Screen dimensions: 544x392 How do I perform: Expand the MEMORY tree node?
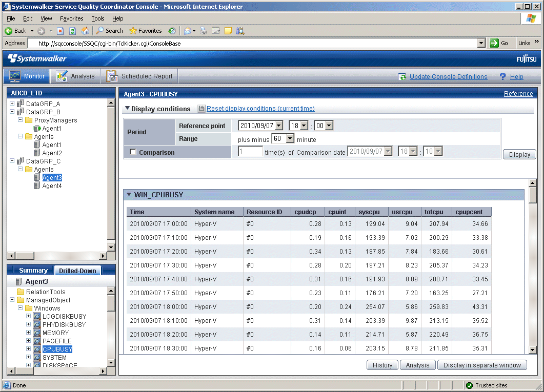[x=29, y=333]
